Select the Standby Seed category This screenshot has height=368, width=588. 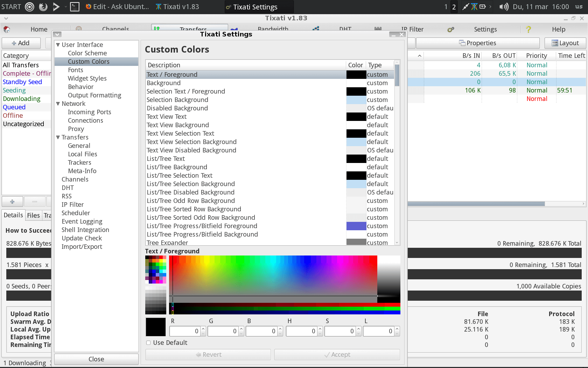(x=22, y=82)
